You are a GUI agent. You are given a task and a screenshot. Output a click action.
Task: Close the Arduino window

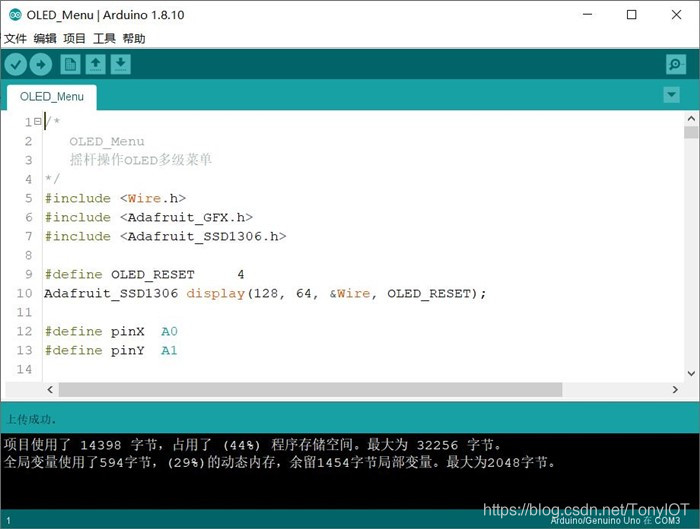[x=676, y=15]
